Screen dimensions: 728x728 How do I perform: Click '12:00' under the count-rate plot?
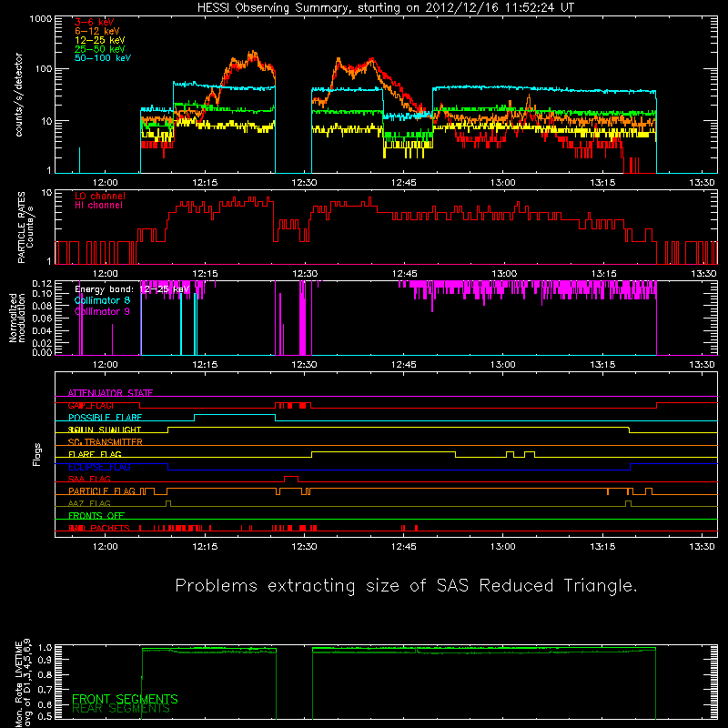tap(106, 183)
